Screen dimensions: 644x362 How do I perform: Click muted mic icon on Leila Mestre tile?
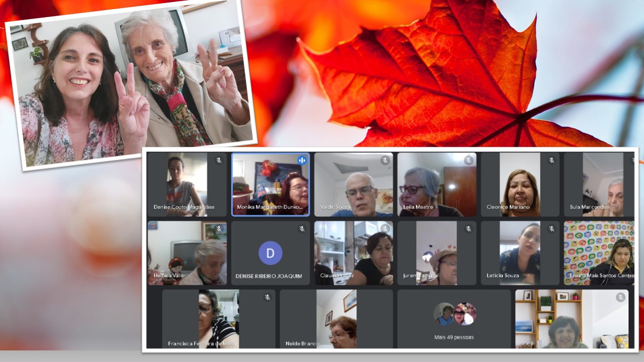point(468,160)
